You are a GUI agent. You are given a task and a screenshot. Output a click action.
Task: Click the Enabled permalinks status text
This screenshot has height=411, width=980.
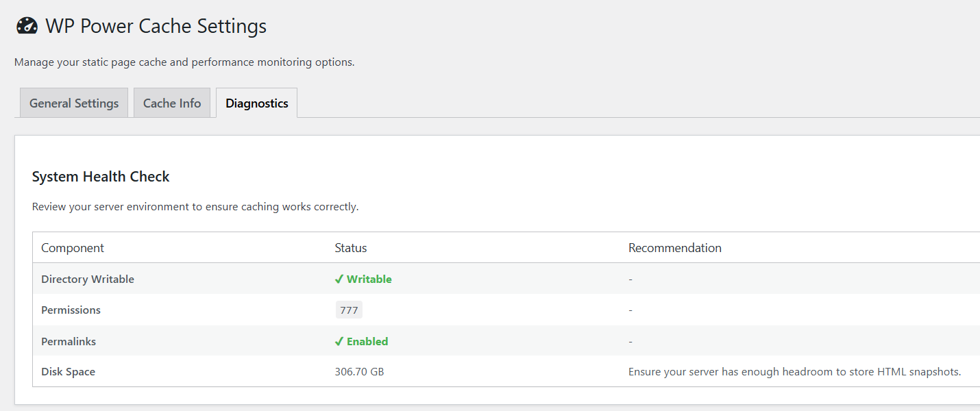(x=367, y=341)
